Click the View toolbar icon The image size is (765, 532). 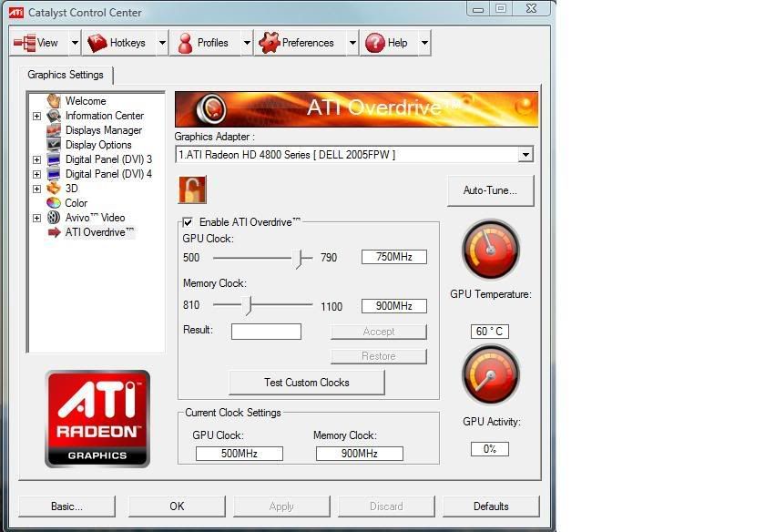point(25,43)
